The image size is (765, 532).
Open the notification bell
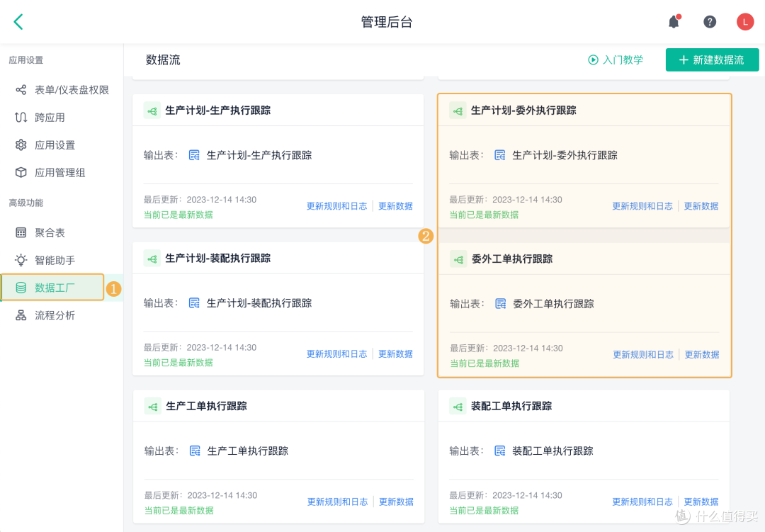point(674,21)
